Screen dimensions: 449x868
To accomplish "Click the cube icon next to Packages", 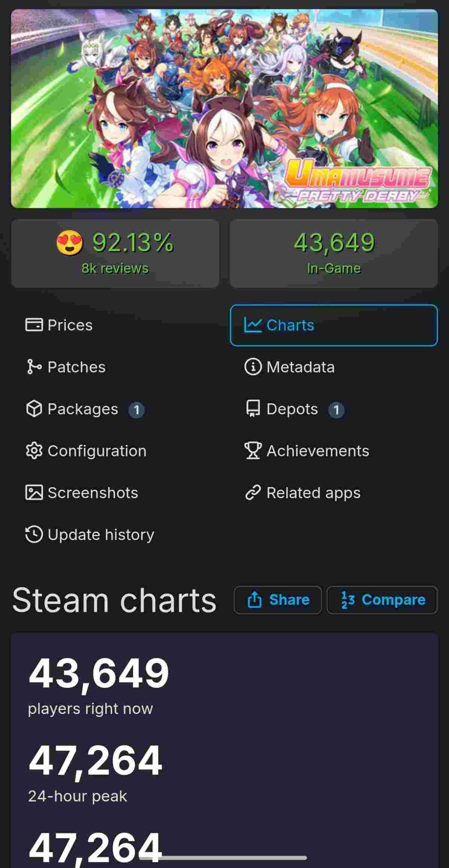I will [34, 409].
